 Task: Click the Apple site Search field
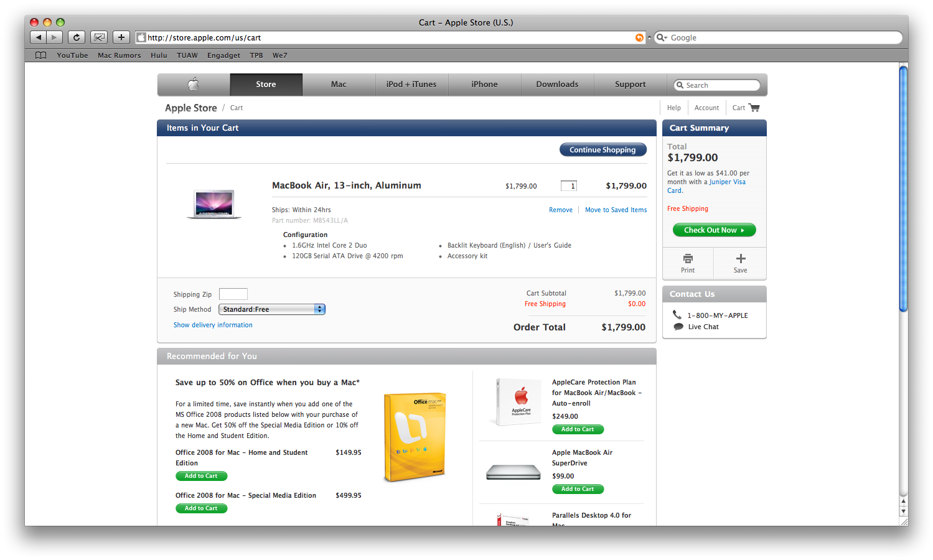[x=718, y=85]
